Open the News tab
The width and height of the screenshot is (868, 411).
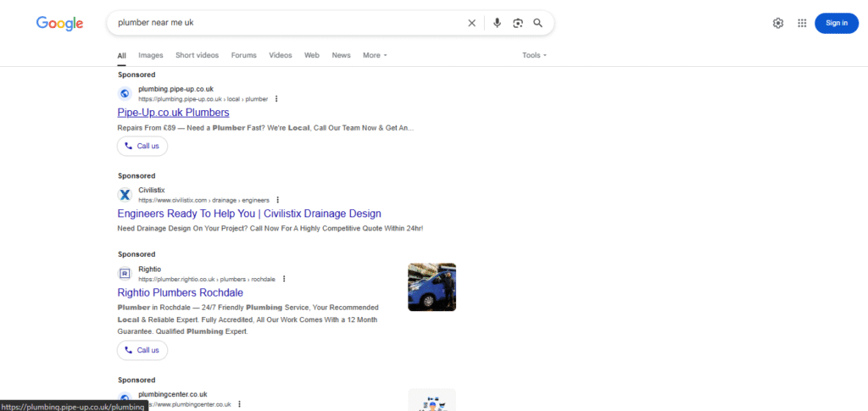pos(341,55)
